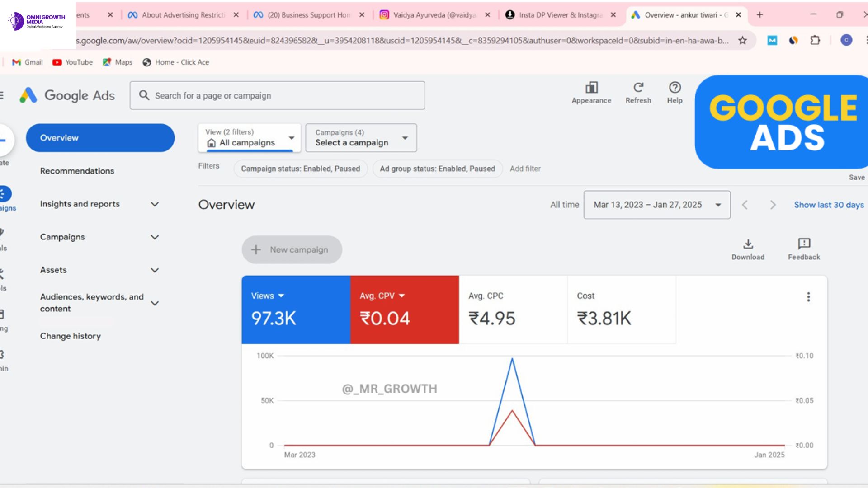The width and height of the screenshot is (868, 488).
Task: Click the New campaign button
Action: (x=292, y=250)
